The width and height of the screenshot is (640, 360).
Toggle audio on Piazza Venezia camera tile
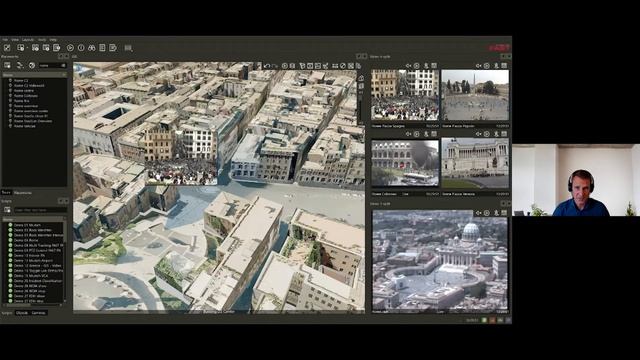(478, 134)
